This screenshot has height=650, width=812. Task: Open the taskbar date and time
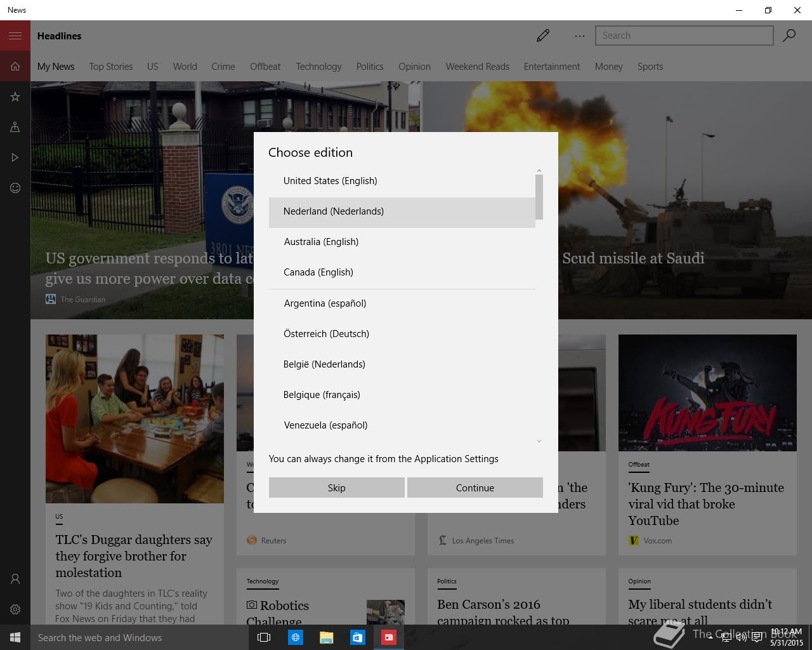coord(787,637)
